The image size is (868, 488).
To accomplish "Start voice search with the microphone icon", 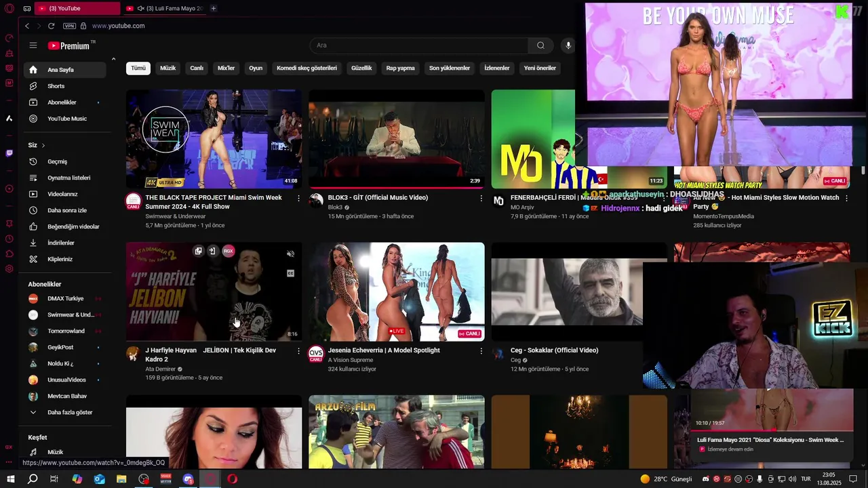I will 568,45.
